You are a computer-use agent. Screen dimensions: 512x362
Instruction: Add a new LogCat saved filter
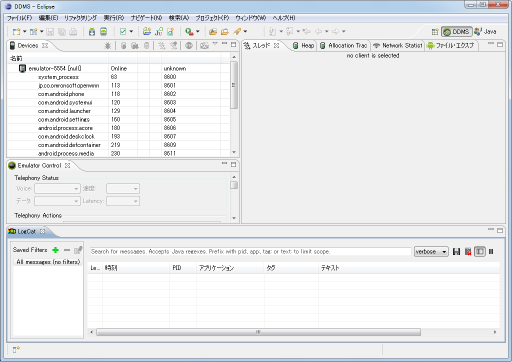pos(56,250)
